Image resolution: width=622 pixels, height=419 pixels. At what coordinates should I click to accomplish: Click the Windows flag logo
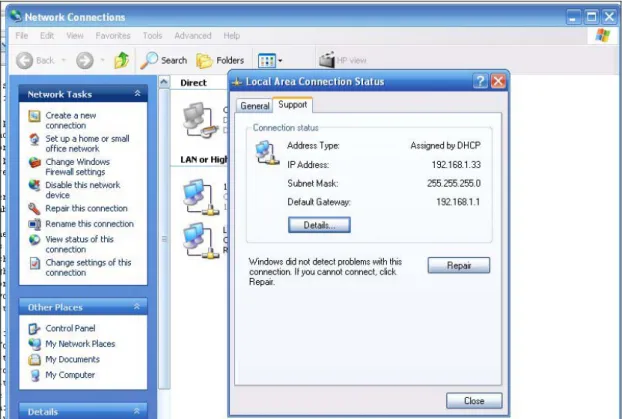point(603,35)
